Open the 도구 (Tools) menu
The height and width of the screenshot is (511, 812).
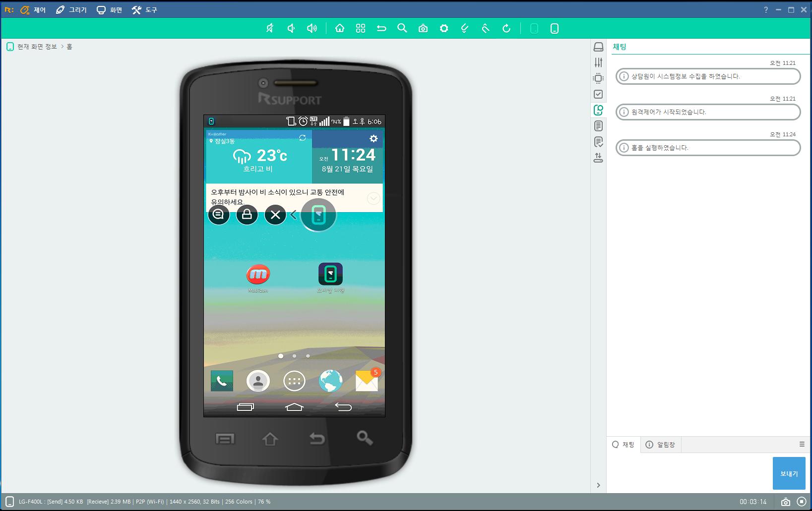tap(144, 10)
